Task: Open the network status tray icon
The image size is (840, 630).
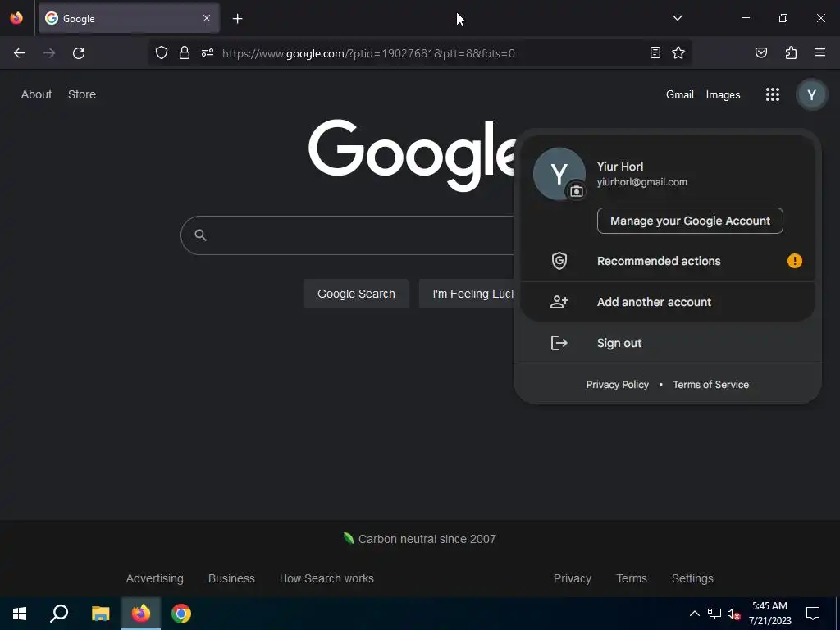Action: pyautogui.click(x=714, y=614)
